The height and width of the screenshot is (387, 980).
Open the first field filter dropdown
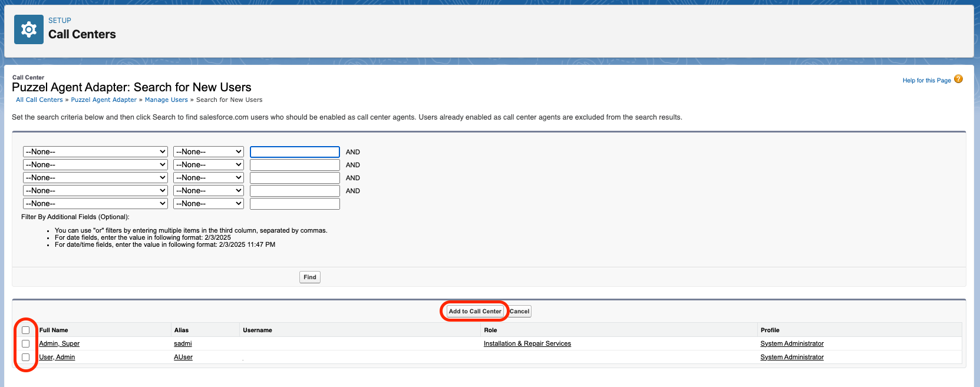click(x=95, y=152)
